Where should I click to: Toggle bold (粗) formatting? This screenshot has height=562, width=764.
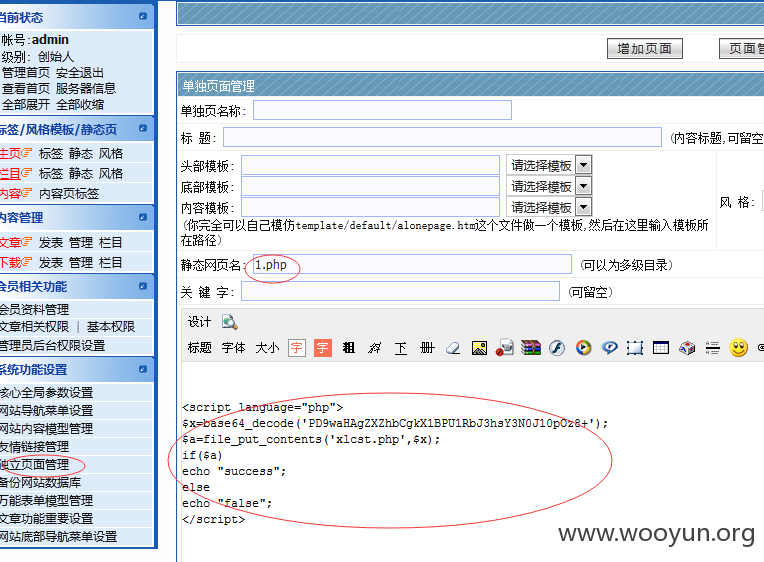coord(348,348)
